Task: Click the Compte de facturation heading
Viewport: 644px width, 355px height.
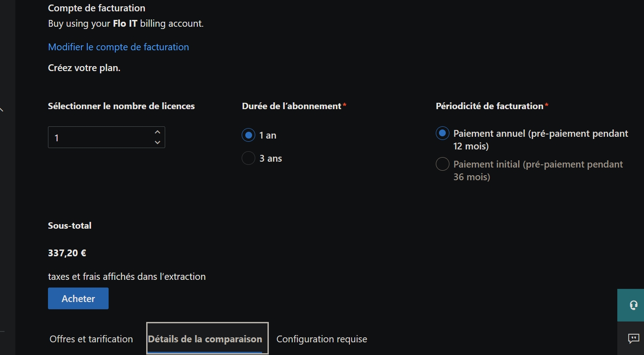Action: click(x=96, y=8)
